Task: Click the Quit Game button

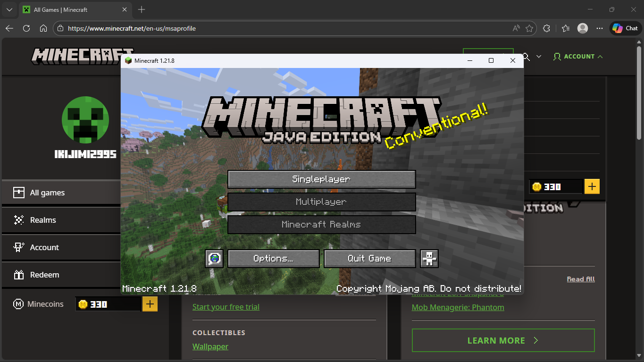Action: pos(369,259)
